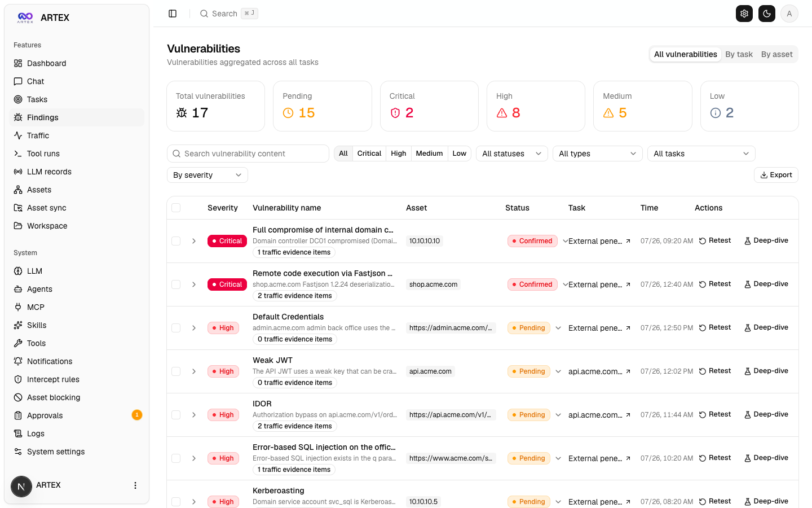Toggle the sidebar panel icon
This screenshot has width=812, height=508.
[173, 14]
